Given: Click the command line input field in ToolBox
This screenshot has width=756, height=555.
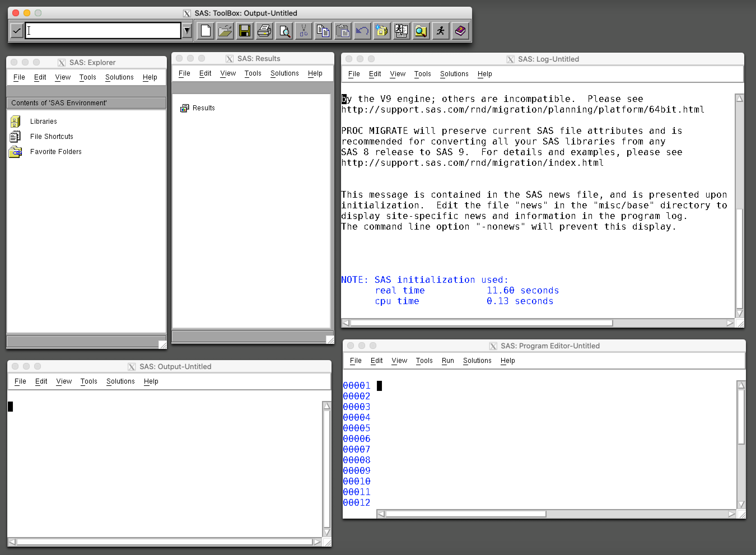Looking at the screenshot, I should click(103, 31).
